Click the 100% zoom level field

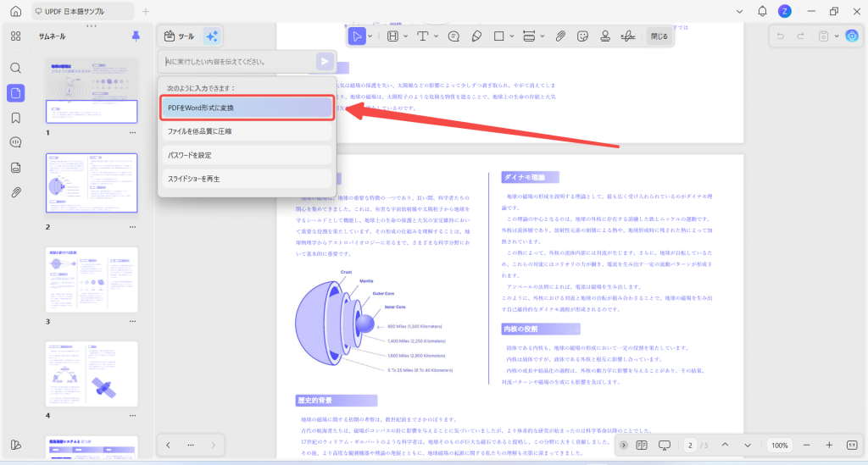click(x=780, y=445)
